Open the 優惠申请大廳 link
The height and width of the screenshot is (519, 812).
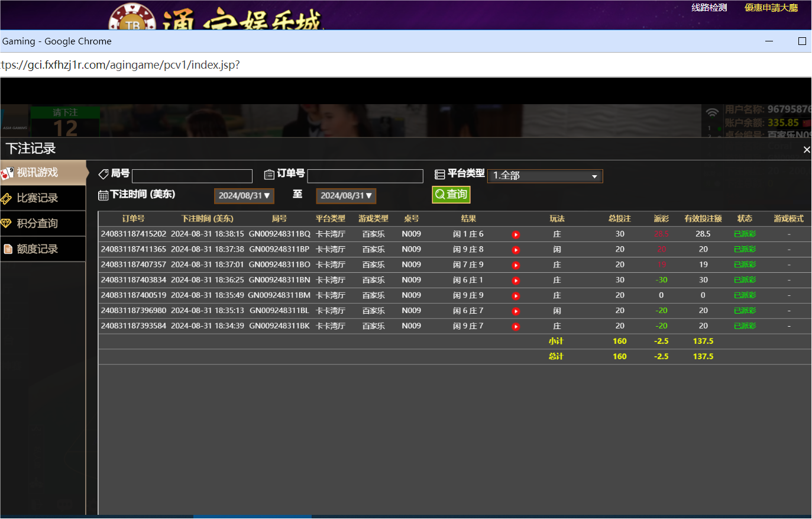[x=770, y=9]
